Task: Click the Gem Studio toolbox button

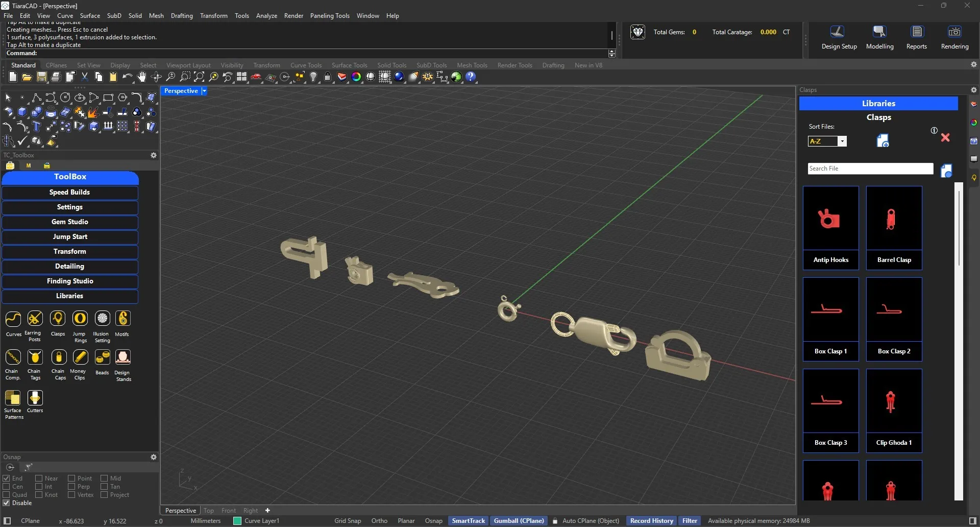Action: coord(70,222)
